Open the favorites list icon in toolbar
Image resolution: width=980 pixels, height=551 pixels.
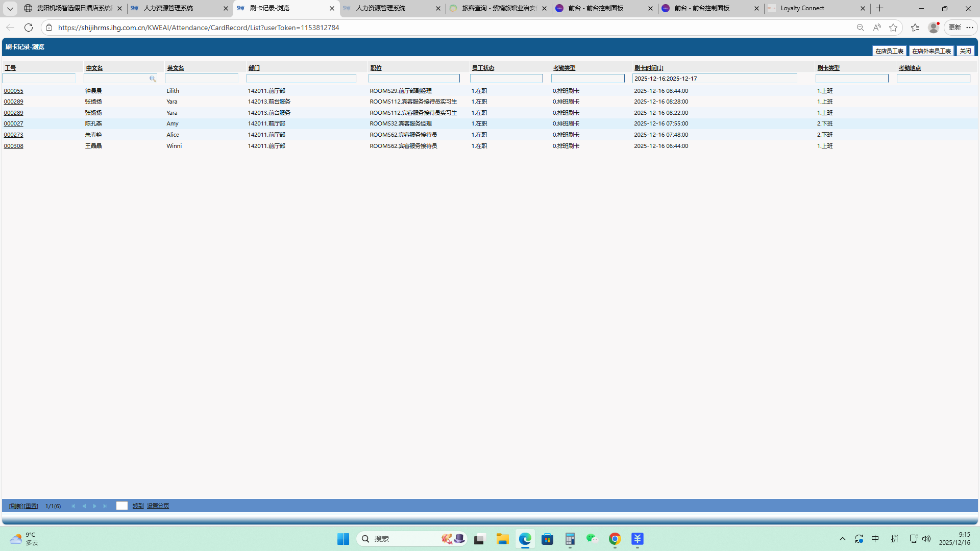click(x=915, y=28)
